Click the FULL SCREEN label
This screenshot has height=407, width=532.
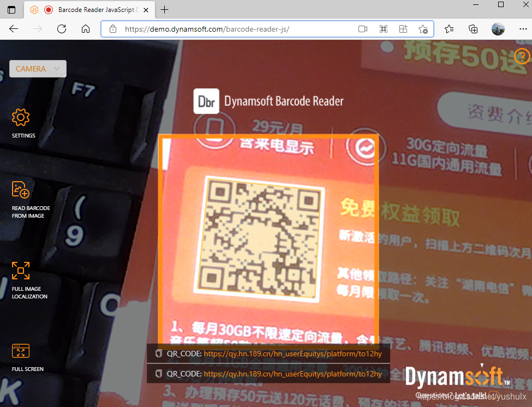click(27, 369)
